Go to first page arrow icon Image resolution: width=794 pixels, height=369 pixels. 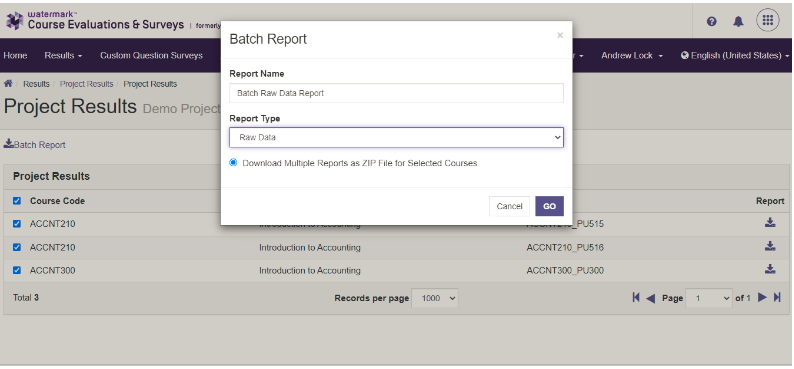pos(636,298)
